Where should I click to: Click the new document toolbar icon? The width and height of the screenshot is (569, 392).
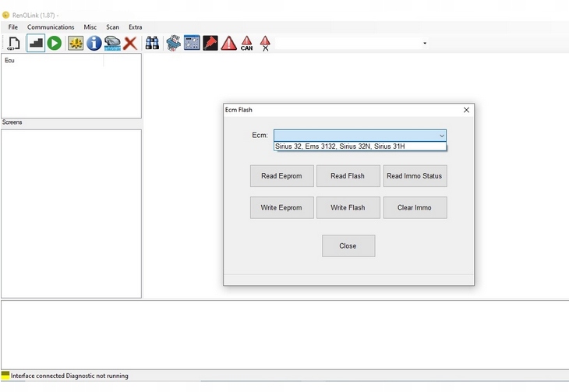click(x=14, y=43)
